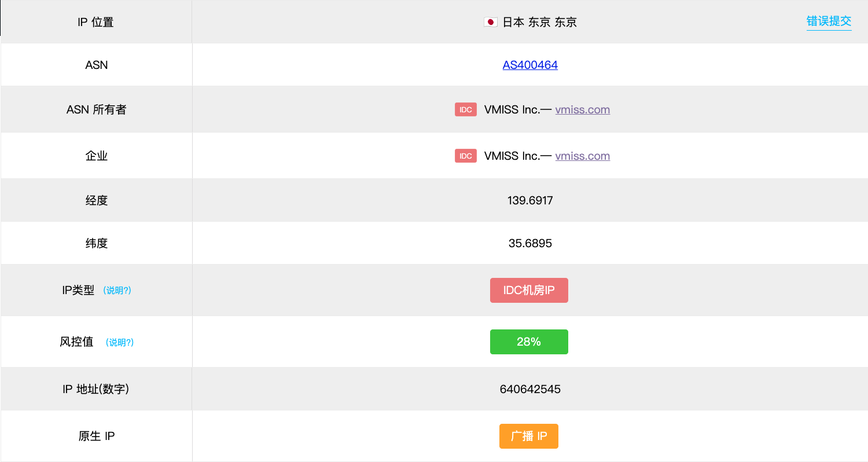The image size is (868, 462).
Task: Click the red IDC机房IP badge
Action: pyautogui.click(x=529, y=290)
